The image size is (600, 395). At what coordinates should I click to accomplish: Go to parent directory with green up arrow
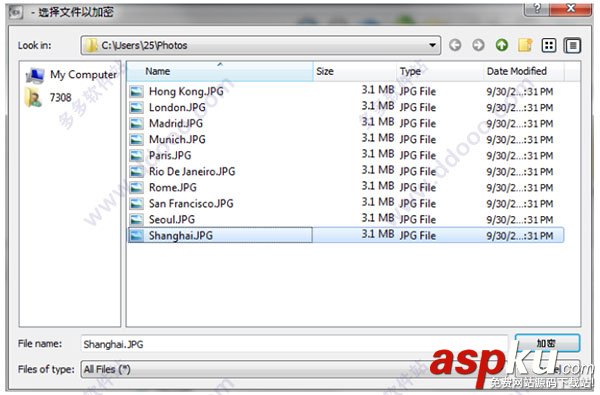pos(502,45)
